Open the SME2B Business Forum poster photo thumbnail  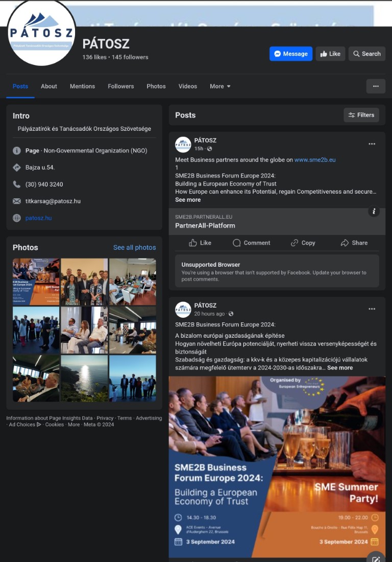[x=36, y=282]
